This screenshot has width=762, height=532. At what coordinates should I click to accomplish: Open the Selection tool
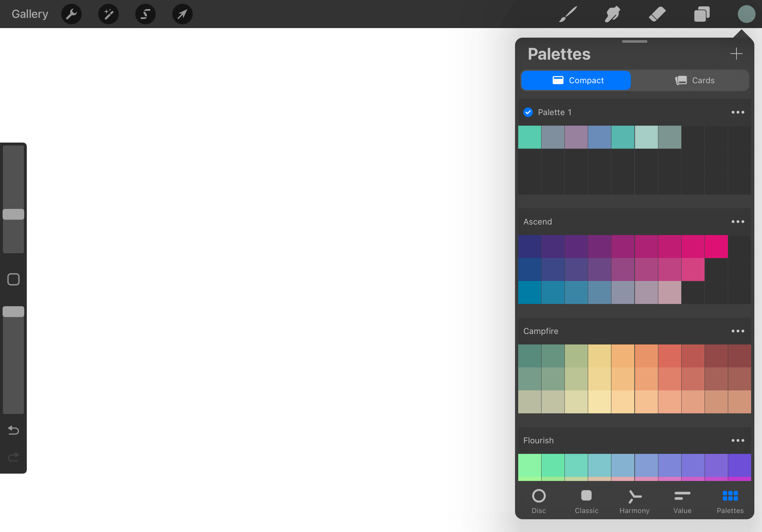pyautogui.click(x=146, y=14)
